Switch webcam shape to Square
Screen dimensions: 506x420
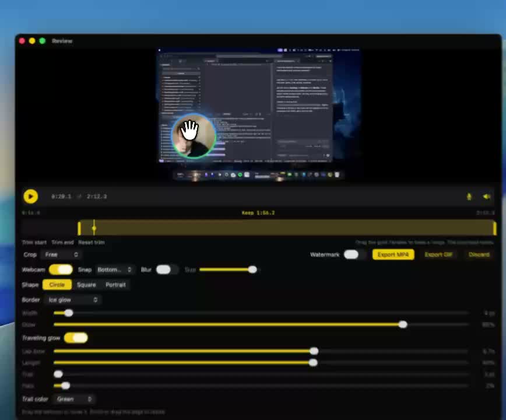(86, 285)
